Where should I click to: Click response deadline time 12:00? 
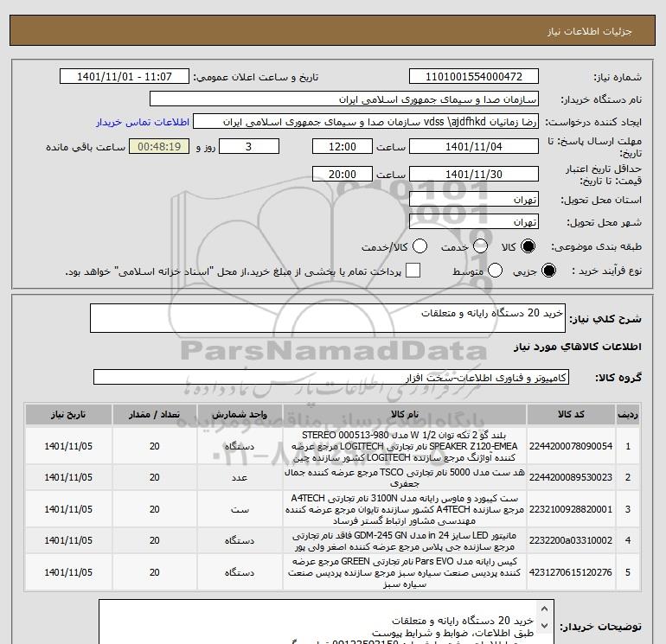(343, 146)
